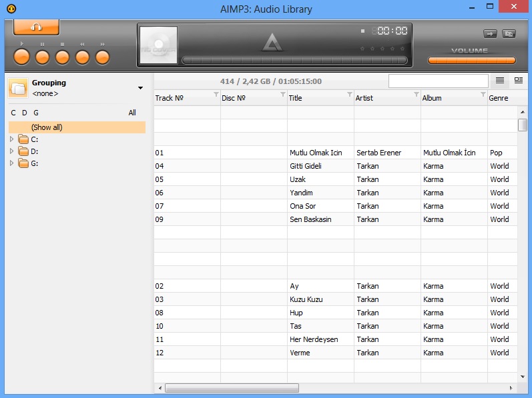Click the track star rating

pos(382,49)
